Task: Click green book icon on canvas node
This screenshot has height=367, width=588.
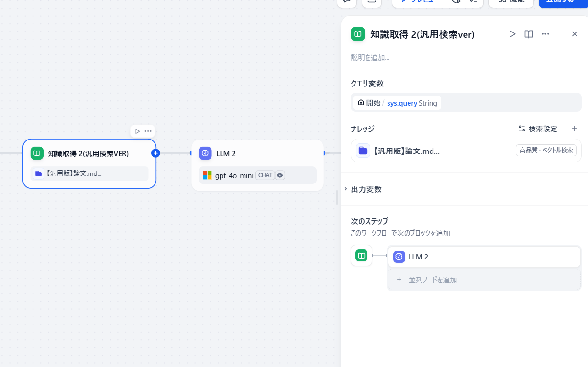Action: [x=37, y=153]
